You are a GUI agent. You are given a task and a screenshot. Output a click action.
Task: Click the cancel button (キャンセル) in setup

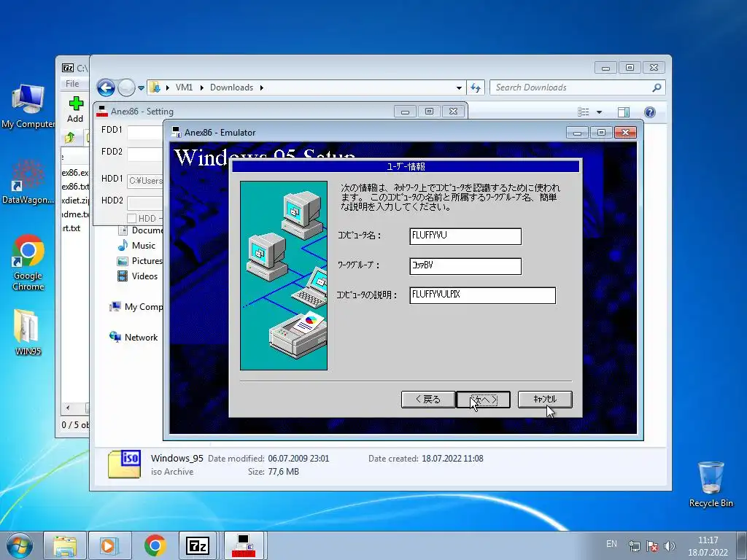pos(544,400)
